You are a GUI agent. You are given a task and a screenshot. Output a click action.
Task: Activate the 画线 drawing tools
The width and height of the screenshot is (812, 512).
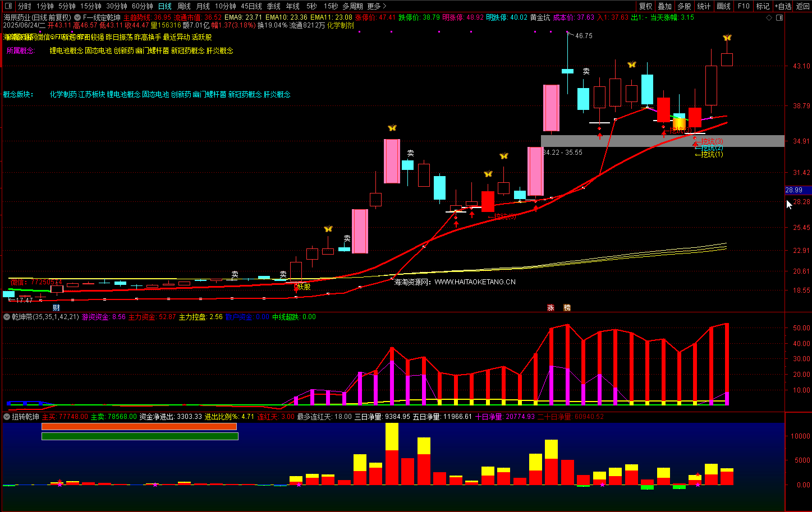724,6
